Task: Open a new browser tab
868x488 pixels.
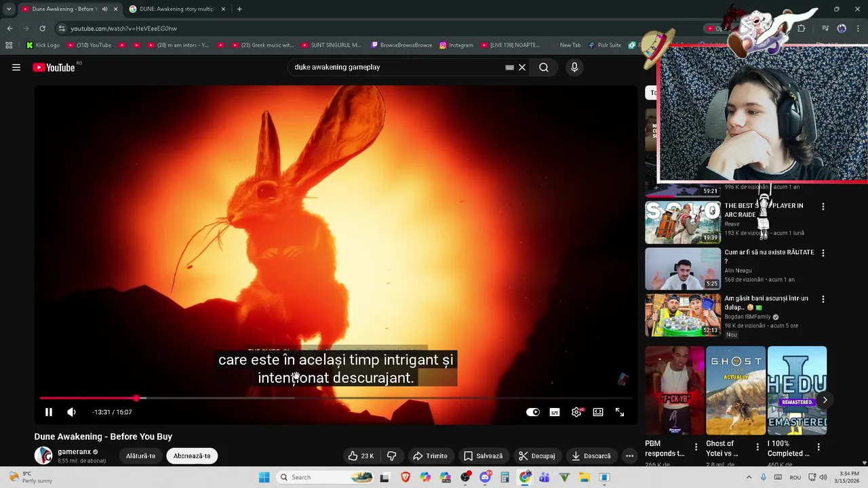Action: 239,9
